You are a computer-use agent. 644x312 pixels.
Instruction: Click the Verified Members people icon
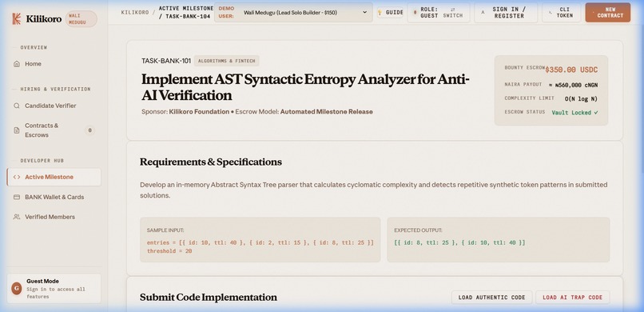(17, 217)
